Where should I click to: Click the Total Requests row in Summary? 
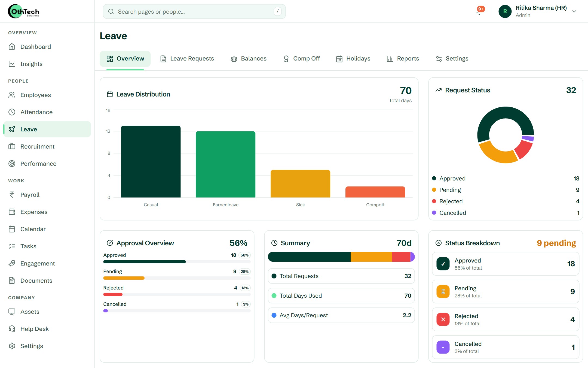click(341, 276)
